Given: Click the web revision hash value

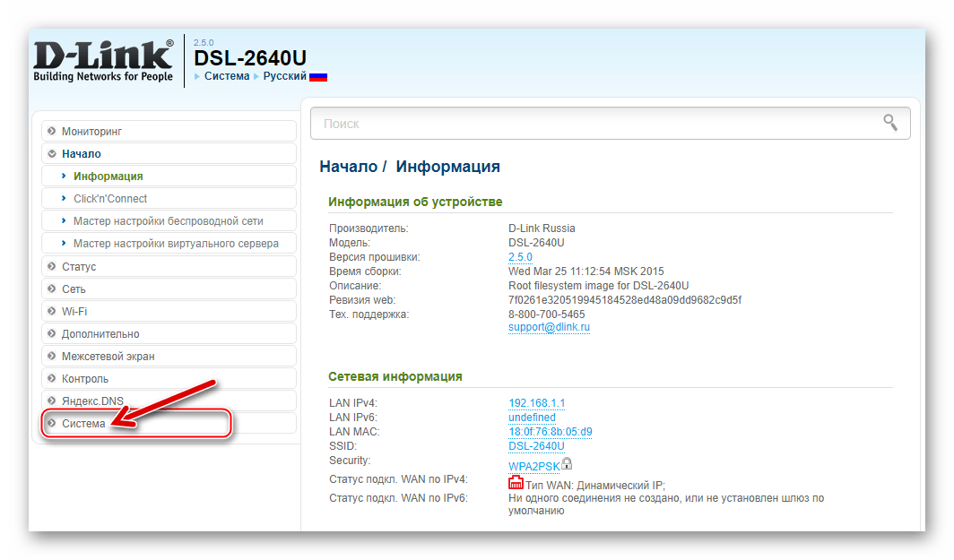Looking at the screenshot, I should coord(625,300).
